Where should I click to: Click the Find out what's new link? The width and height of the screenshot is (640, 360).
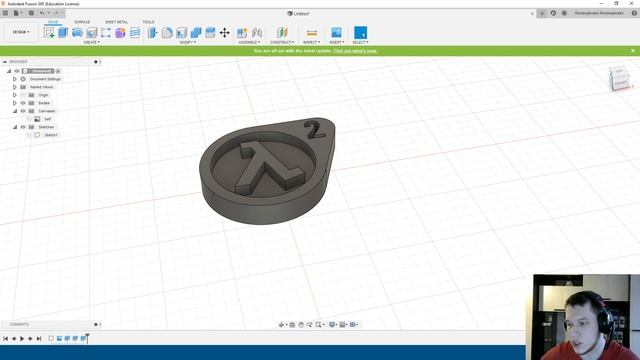[355, 51]
